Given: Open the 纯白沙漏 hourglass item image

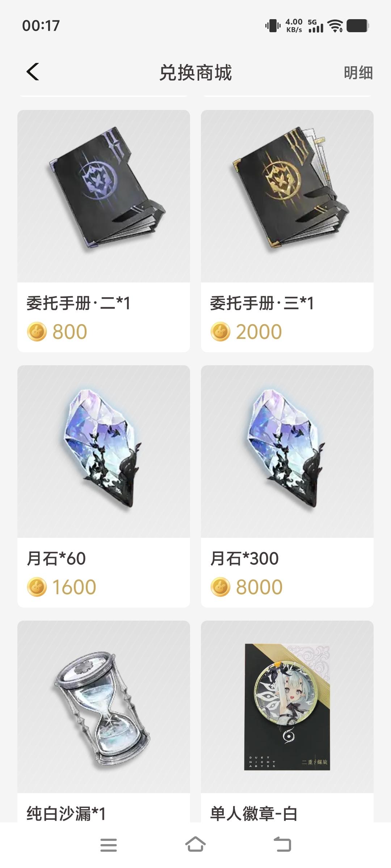Looking at the screenshot, I should 104,707.
